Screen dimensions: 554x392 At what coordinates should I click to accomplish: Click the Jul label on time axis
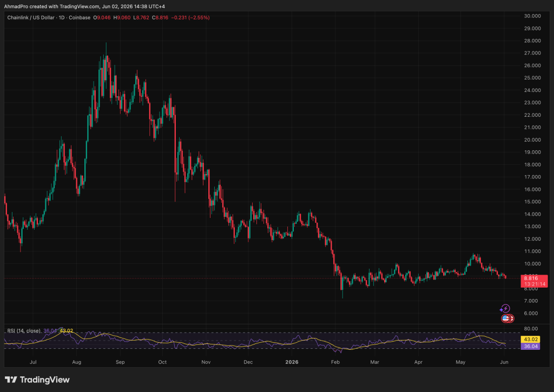click(33, 362)
